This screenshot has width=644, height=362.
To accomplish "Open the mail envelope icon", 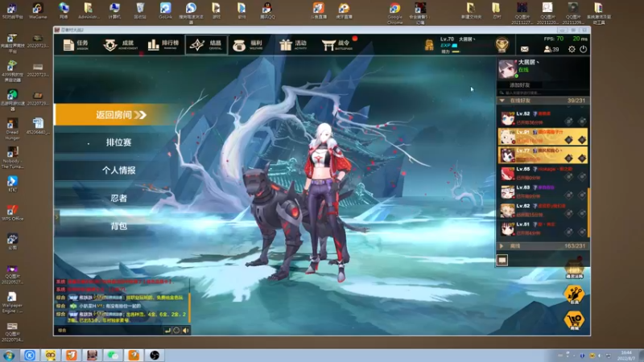I will click(x=525, y=49).
